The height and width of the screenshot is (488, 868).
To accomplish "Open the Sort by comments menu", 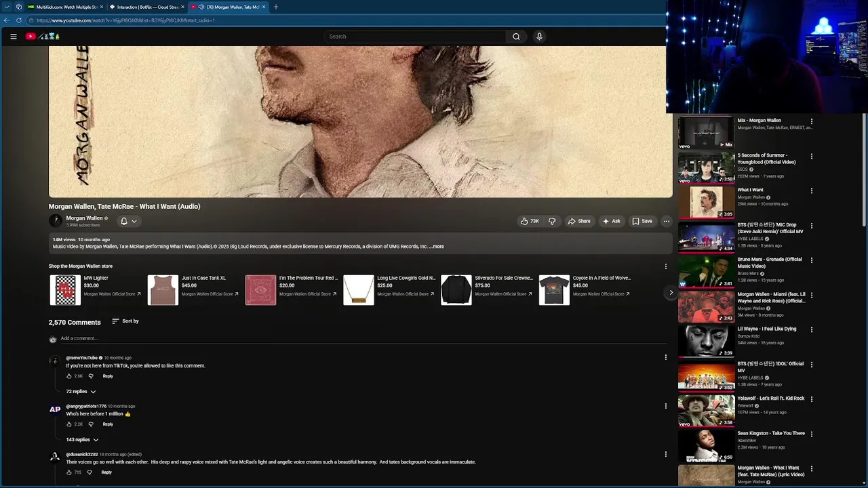I will point(125,321).
